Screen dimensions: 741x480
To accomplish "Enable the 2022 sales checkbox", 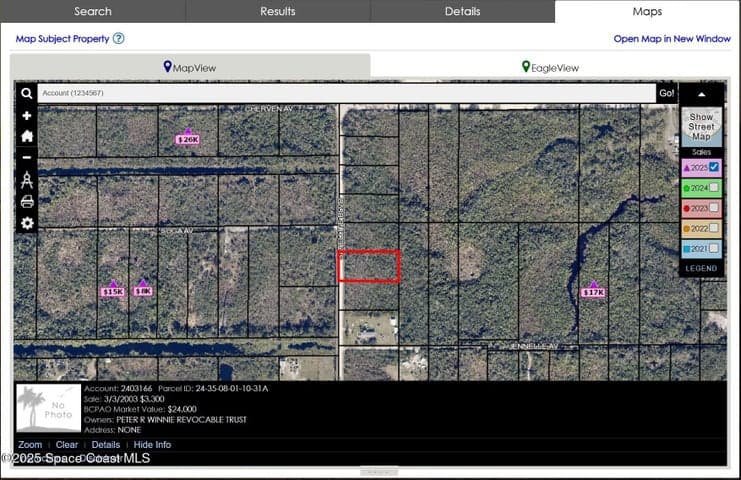I will [x=714, y=228].
